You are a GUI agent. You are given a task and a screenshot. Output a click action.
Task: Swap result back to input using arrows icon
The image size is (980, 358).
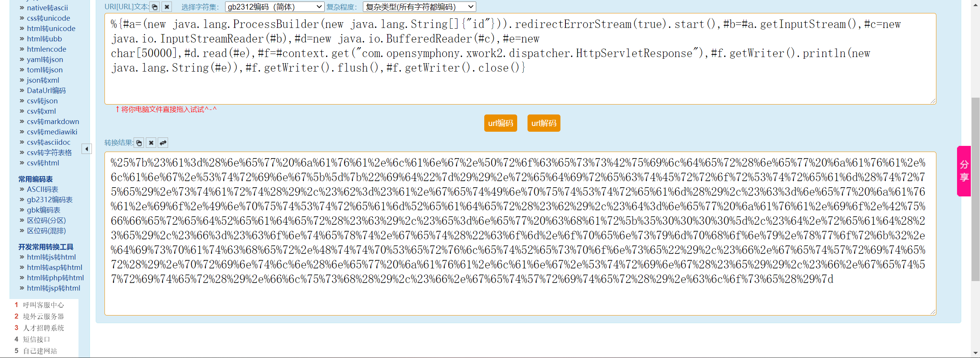tap(163, 142)
